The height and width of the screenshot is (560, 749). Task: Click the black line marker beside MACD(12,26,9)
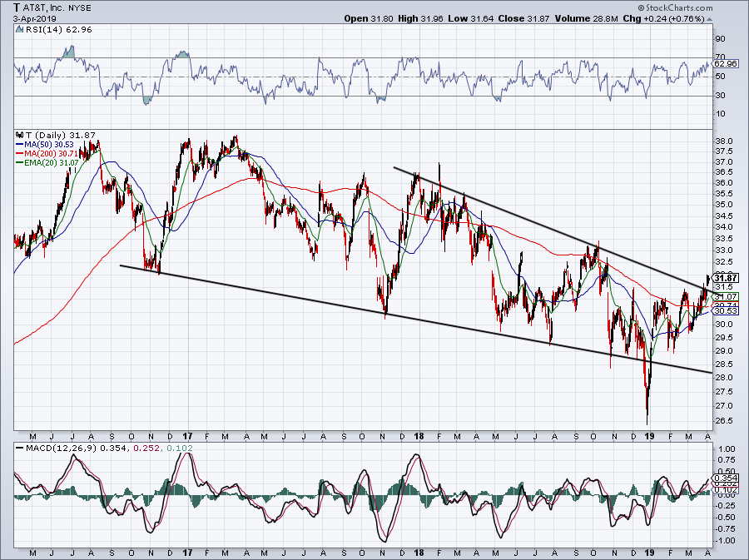click(x=20, y=448)
